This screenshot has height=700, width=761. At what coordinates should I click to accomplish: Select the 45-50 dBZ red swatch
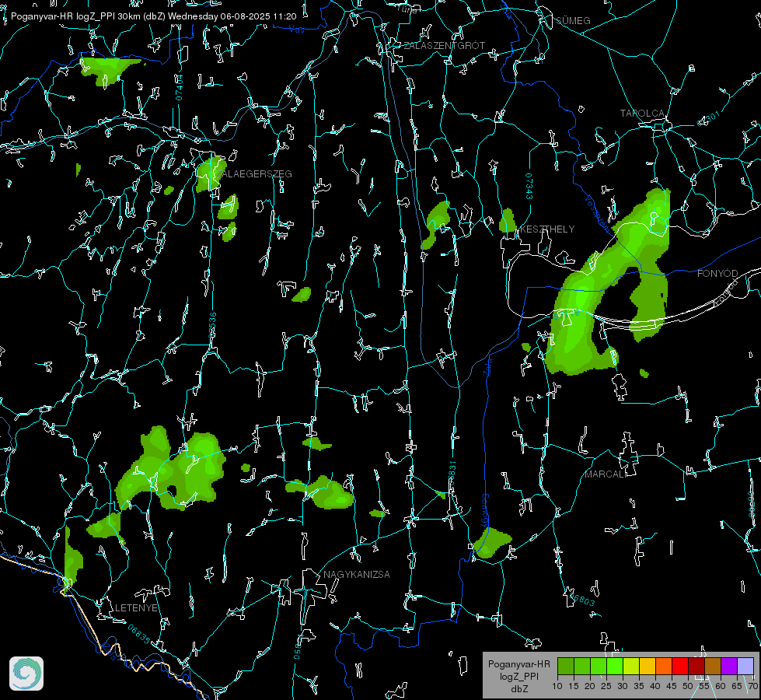tap(680, 666)
